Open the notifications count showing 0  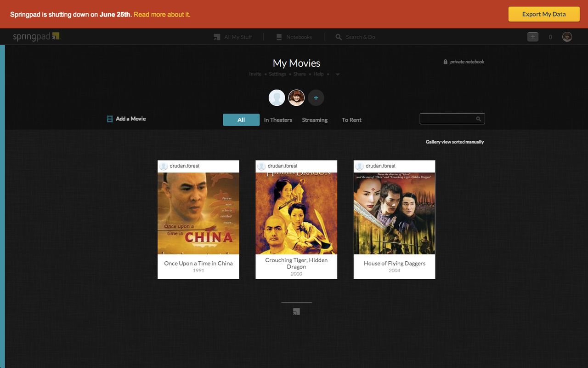coord(550,37)
